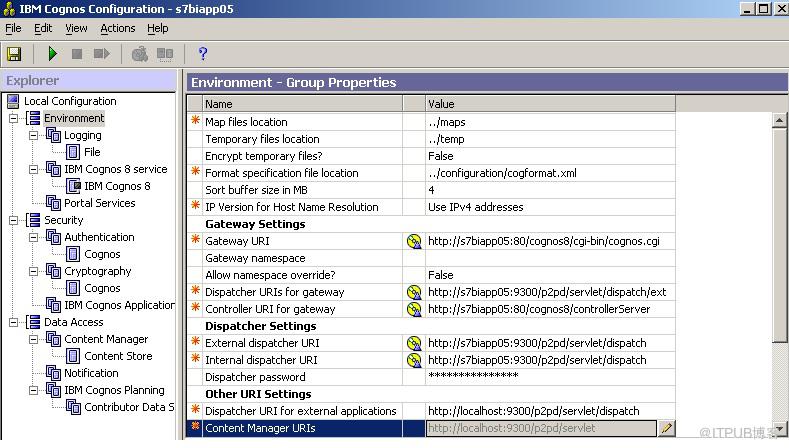Screen dimensions: 789x448
Task: Collapse the Data Access tree node
Action: pyautogui.click(x=14, y=322)
